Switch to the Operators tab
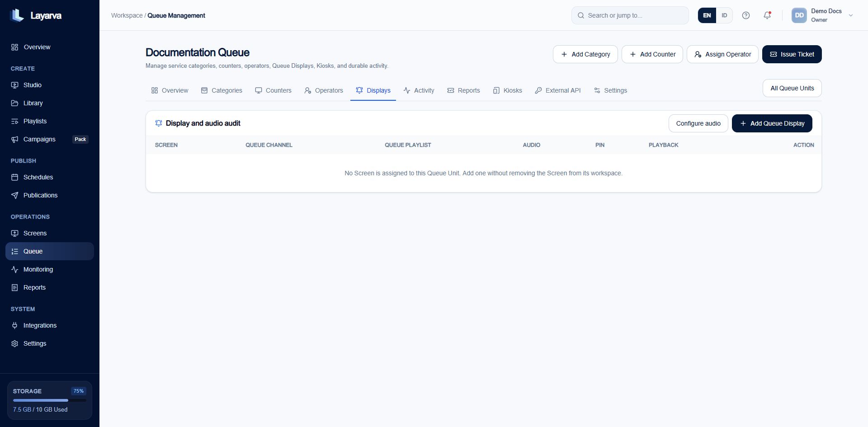The image size is (868, 427). click(324, 90)
